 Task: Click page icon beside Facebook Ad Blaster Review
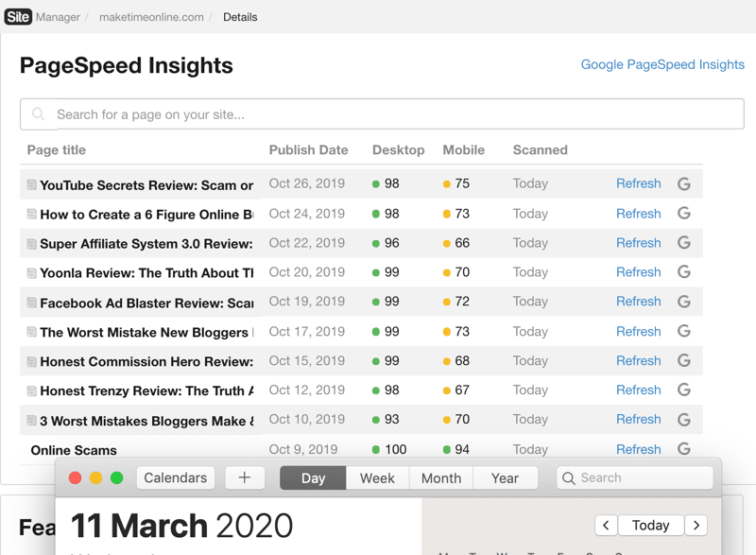31,303
